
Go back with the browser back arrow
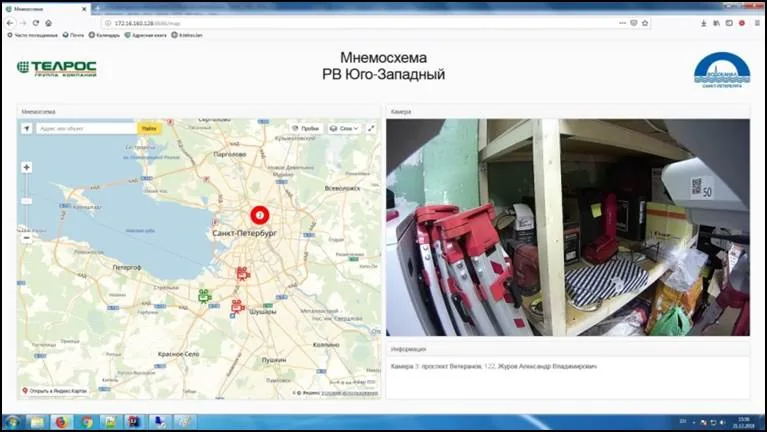tap(10, 23)
